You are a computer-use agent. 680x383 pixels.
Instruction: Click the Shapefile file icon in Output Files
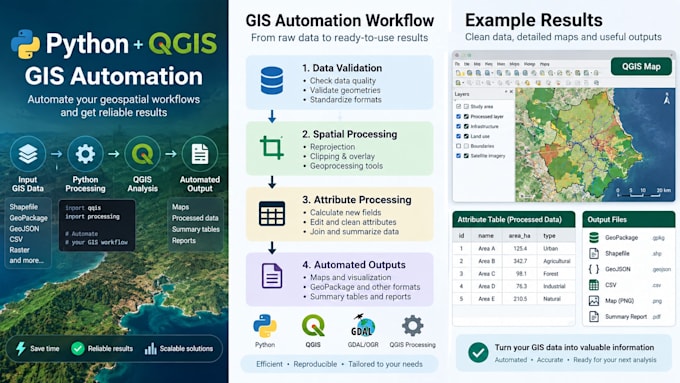coord(594,253)
